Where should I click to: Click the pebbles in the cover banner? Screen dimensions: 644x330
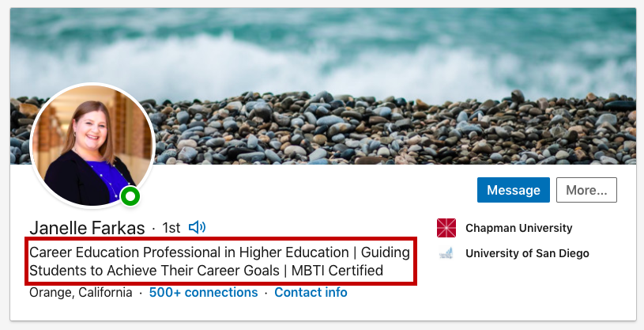click(395, 127)
